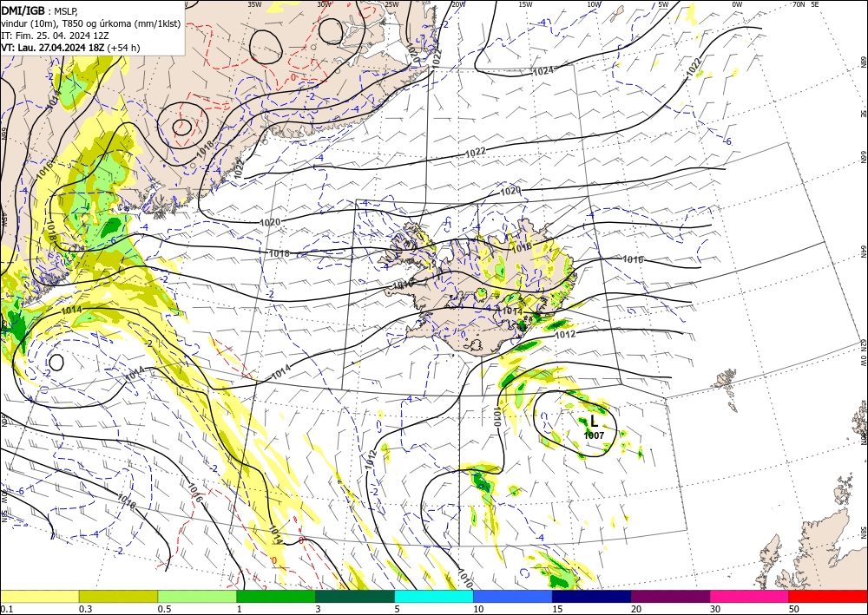The height and width of the screenshot is (615, 868).
Task: Click the 'vindur (10m), T850 og úrkoma' line
Action: pyautogui.click(x=91, y=23)
